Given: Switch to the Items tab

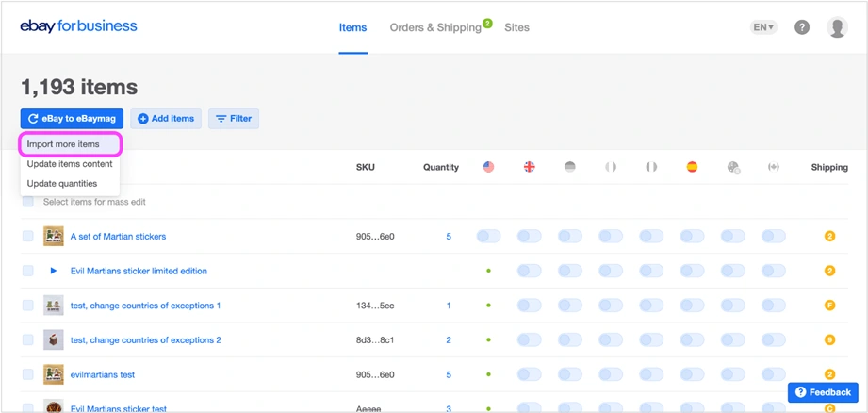Looking at the screenshot, I should point(352,27).
